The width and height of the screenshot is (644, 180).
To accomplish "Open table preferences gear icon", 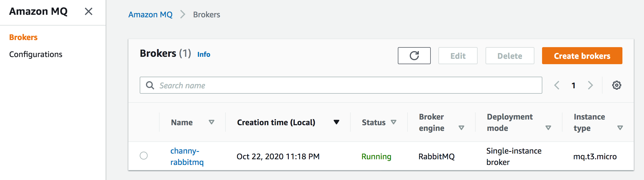I will click(x=616, y=85).
